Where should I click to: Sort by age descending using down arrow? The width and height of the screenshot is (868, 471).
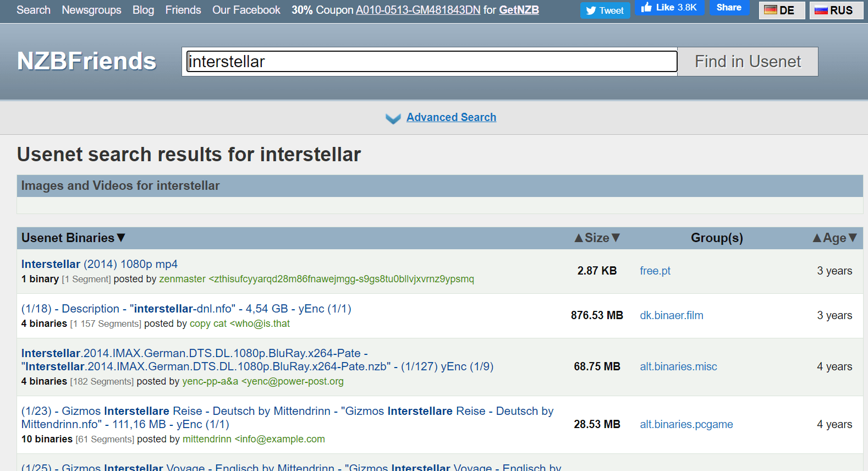853,238
